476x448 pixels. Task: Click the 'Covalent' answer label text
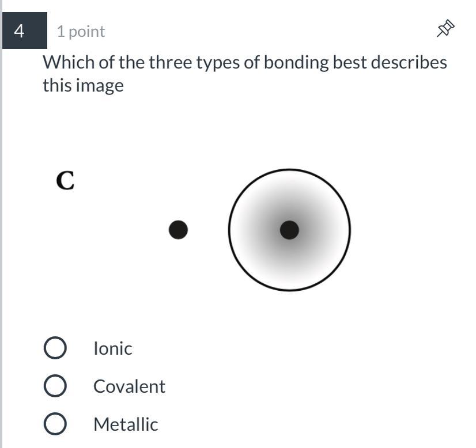pyautogui.click(x=129, y=386)
